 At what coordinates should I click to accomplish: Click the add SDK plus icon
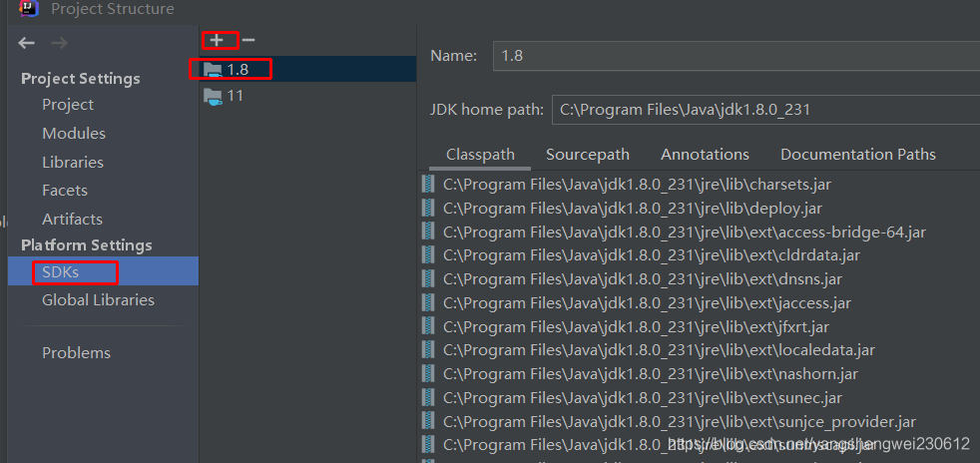217,40
